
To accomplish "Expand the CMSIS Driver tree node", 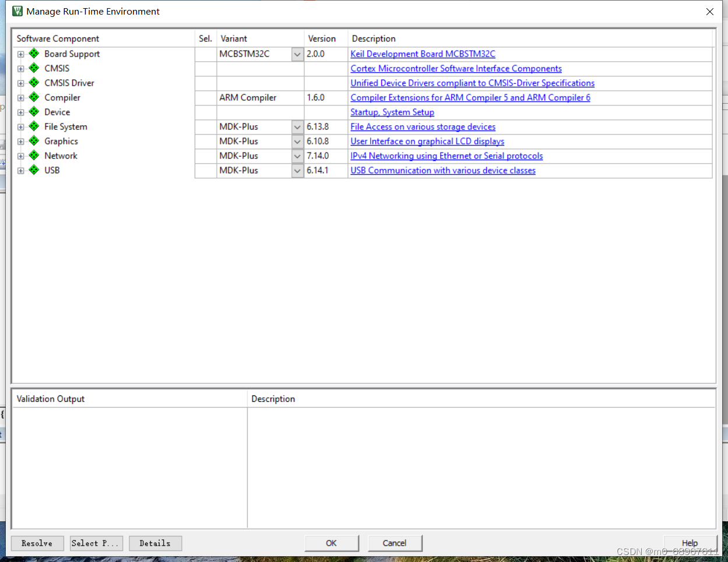I will 21,83.
